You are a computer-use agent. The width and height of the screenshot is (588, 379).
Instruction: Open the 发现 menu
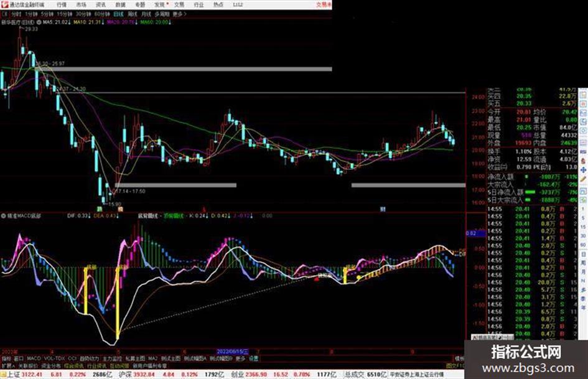coord(160,4)
